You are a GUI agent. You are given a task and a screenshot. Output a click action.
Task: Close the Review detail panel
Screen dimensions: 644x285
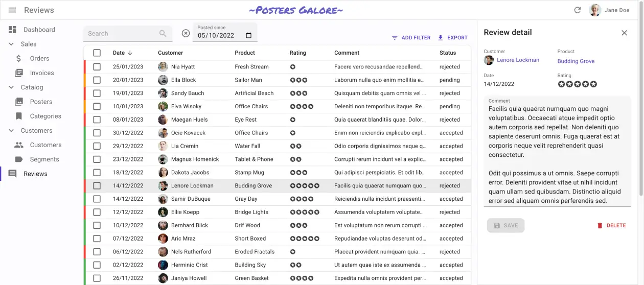pos(624,33)
